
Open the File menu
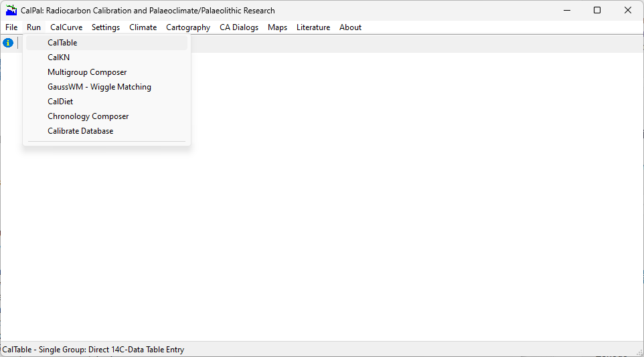point(11,27)
